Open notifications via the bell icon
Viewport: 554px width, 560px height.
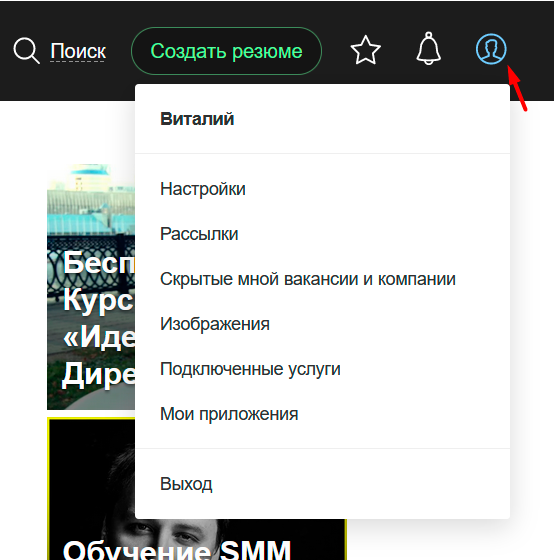point(428,49)
